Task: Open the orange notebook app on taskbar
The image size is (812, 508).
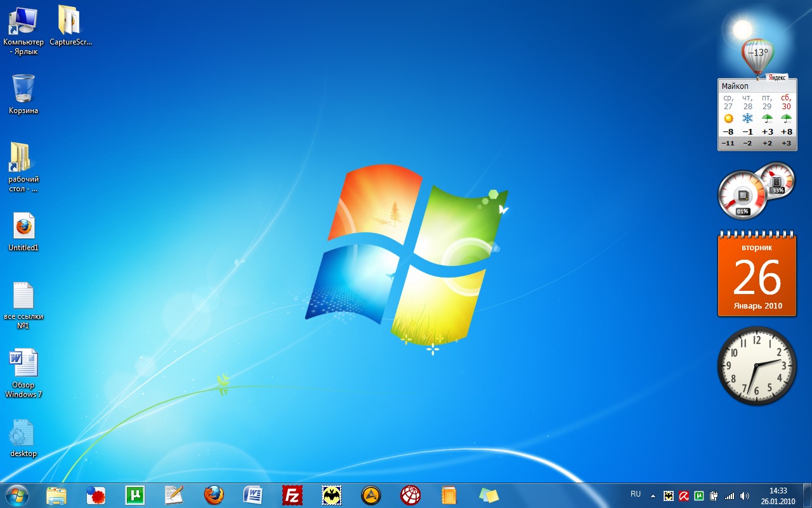Action: pos(449,495)
